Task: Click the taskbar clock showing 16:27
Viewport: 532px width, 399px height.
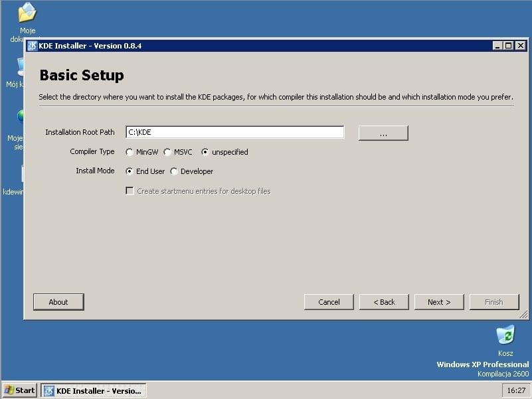Action: click(516, 390)
